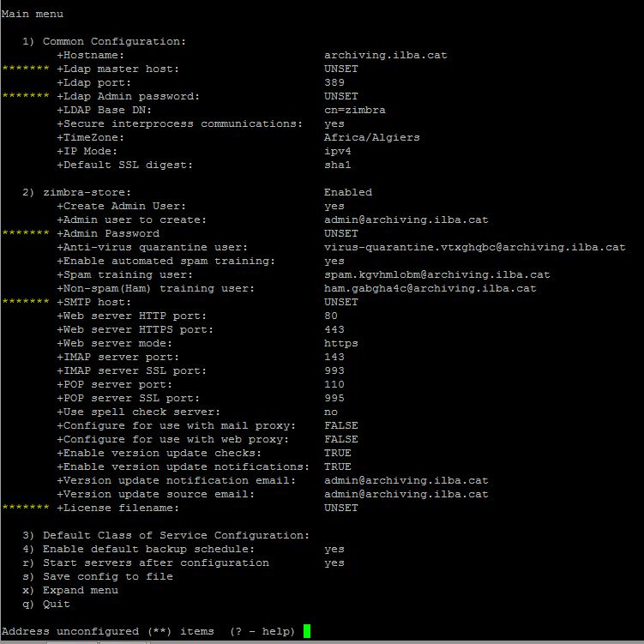
Task: Select 'q) Quit' option
Action: (x=46, y=605)
